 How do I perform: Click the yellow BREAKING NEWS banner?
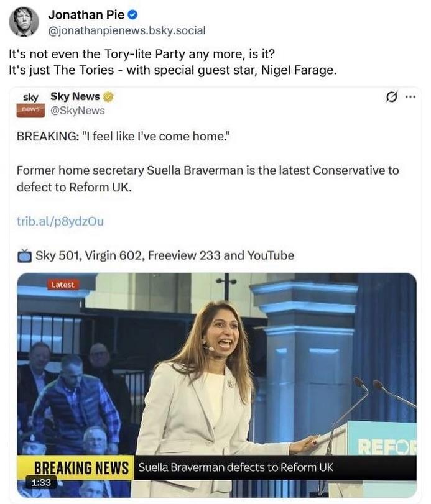76,468
